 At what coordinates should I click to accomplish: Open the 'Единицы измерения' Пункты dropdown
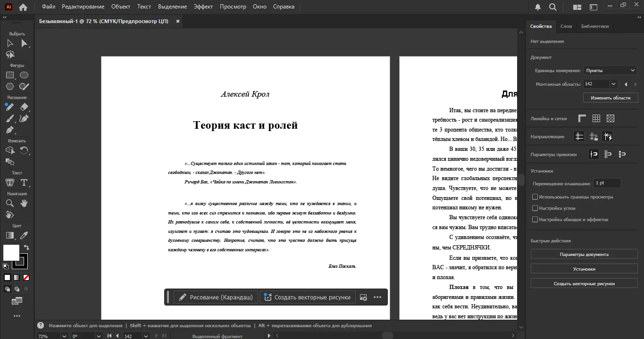point(611,70)
